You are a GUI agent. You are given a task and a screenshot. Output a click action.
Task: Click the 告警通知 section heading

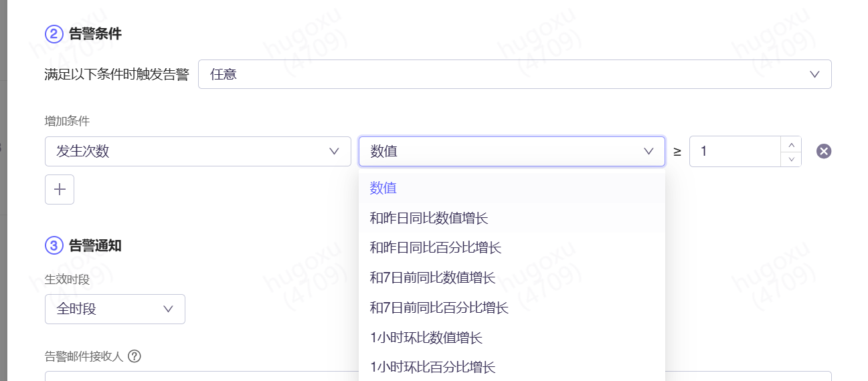click(x=95, y=245)
